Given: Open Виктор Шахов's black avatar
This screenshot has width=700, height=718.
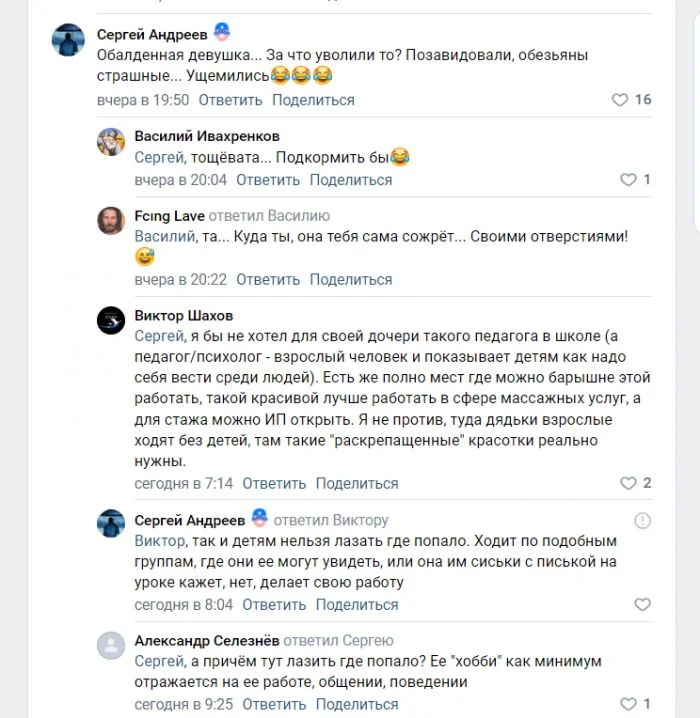Looking at the screenshot, I should tap(110, 321).
